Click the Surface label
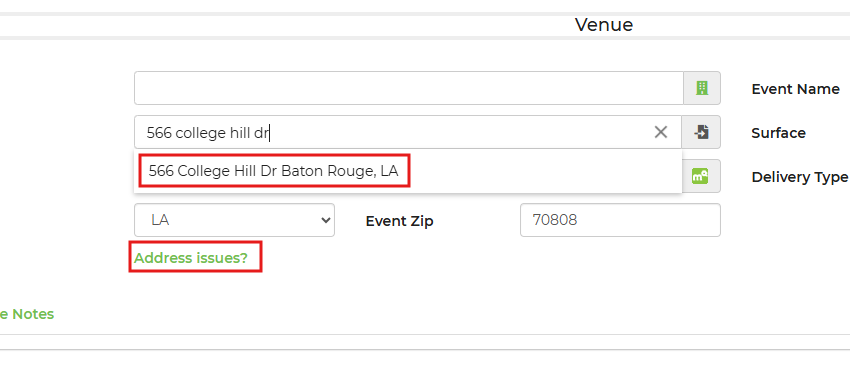The height and width of the screenshot is (376, 850). 778,133
